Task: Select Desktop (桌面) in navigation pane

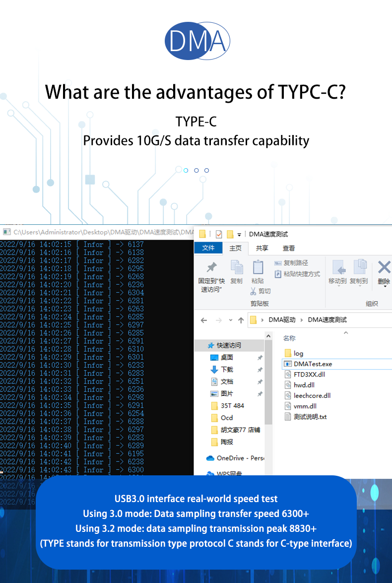Action: (x=227, y=357)
